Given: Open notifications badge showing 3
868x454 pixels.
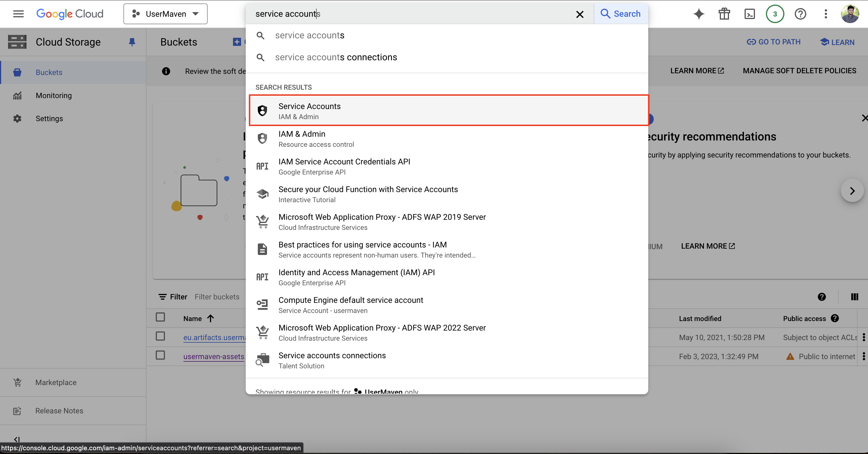Looking at the screenshot, I should pyautogui.click(x=775, y=14).
